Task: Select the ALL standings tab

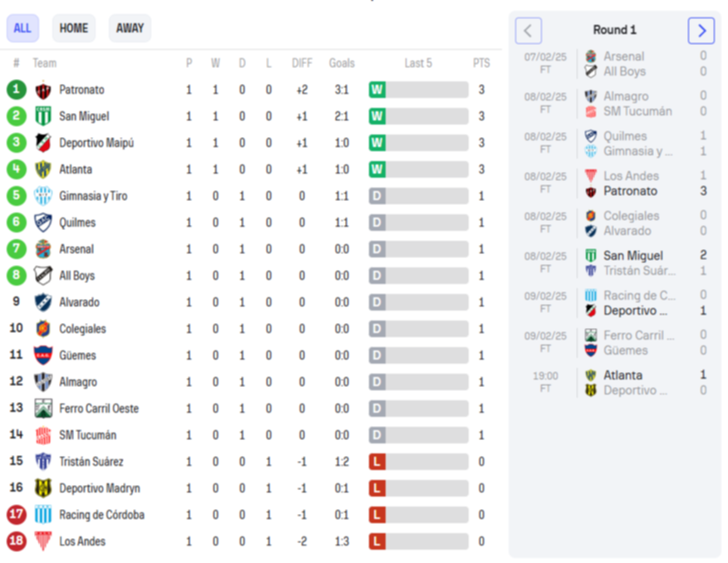Action: point(22,28)
